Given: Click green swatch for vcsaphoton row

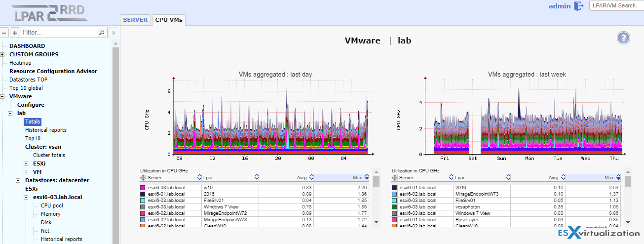Looking at the screenshot, I should (x=395, y=206).
